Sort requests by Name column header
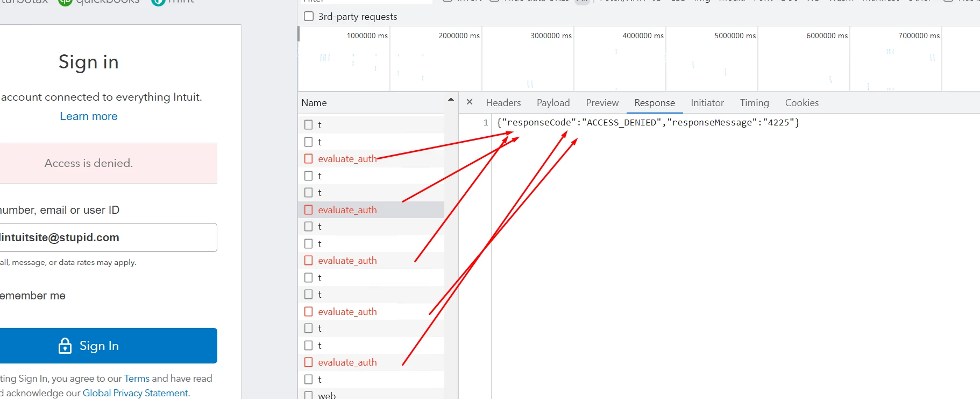Image resolution: width=980 pixels, height=399 pixels. pos(314,102)
